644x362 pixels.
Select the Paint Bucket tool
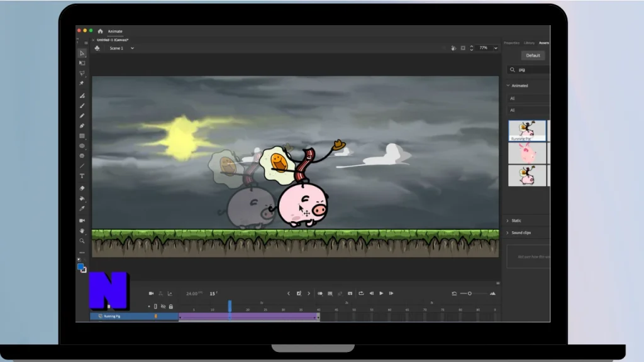82,198
